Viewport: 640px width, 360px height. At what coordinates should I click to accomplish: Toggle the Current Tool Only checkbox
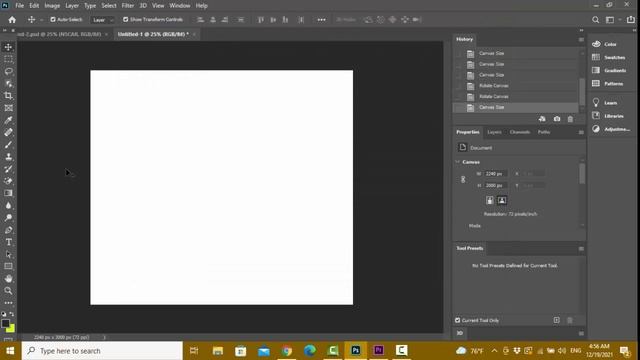click(x=458, y=320)
